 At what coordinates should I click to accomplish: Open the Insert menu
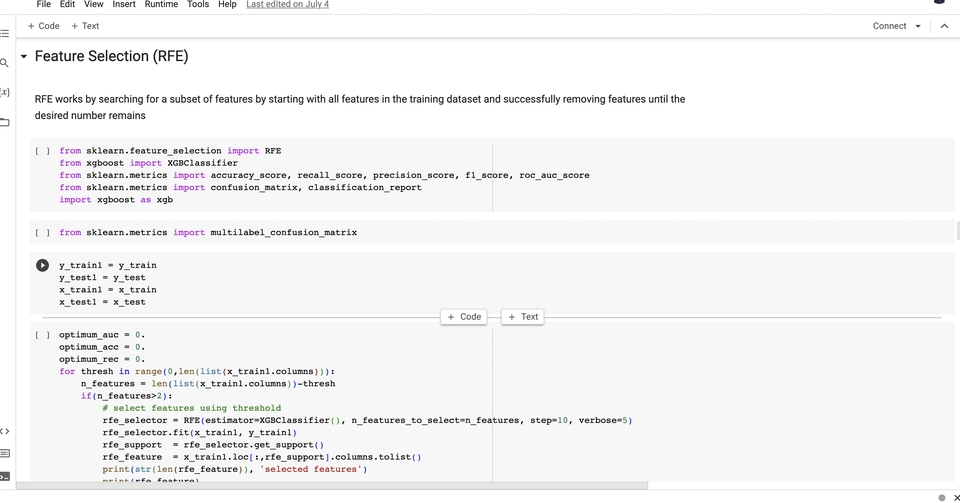click(124, 4)
